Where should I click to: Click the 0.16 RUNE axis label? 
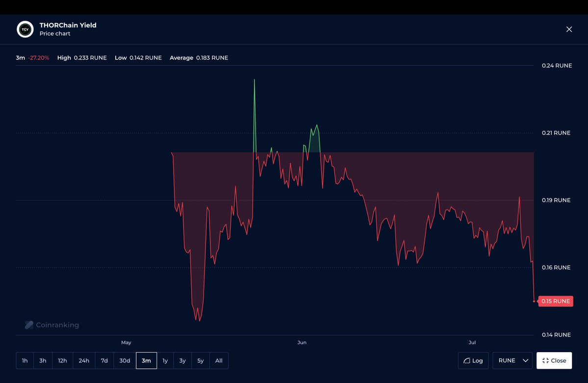pos(556,267)
